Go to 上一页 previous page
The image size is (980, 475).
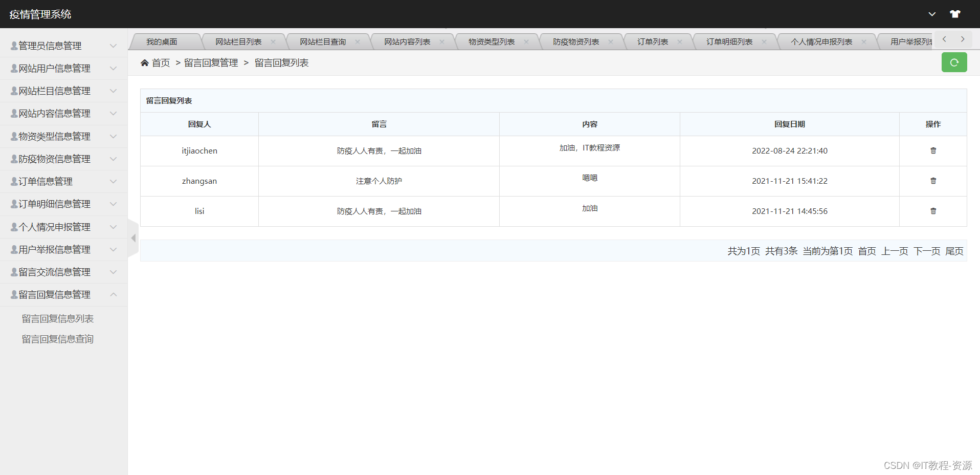(x=895, y=251)
